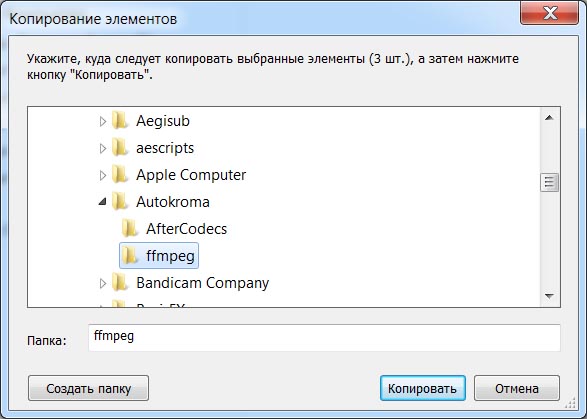The height and width of the screenshot is (419, 587).
Task: Click the aescripts folder icon
Action: click(x=120, y=148)
